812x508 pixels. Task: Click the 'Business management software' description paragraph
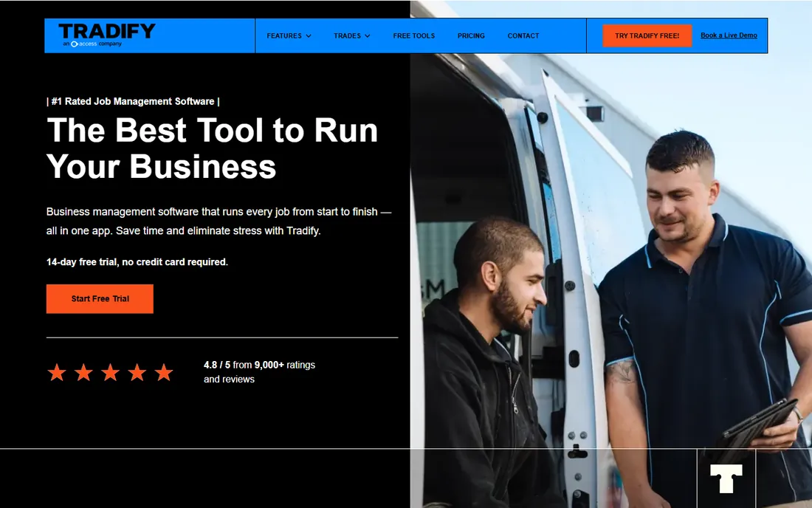tap(219, 221)
